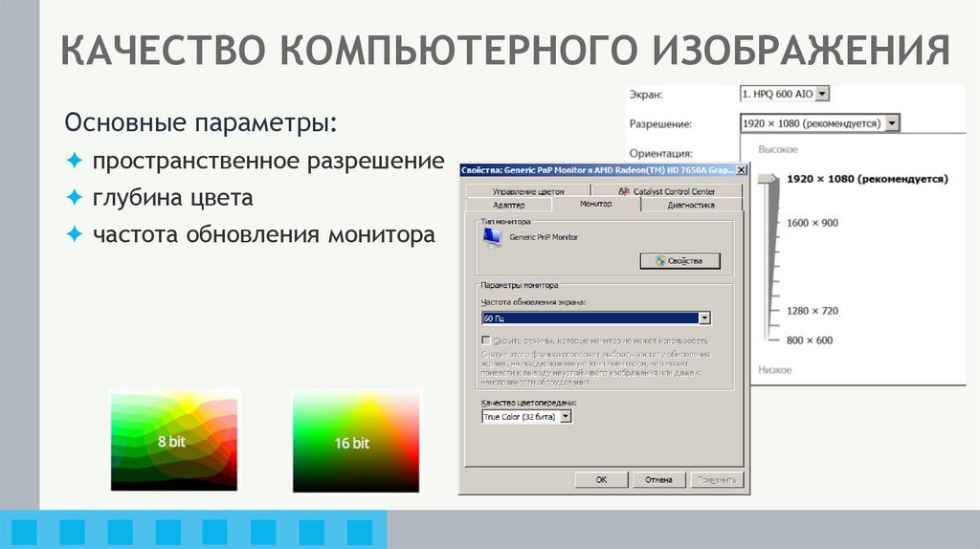Screen dimensions: 980x549
Task: Switch to Адаптер tab
Action: [509, 205]
